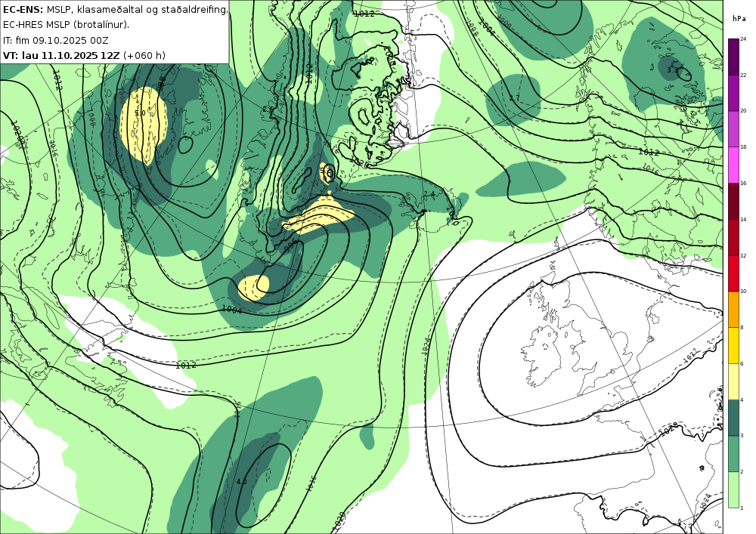Click the light green 1–2 hPa colorbar segment
756x534 pixels.
[733, 489]
